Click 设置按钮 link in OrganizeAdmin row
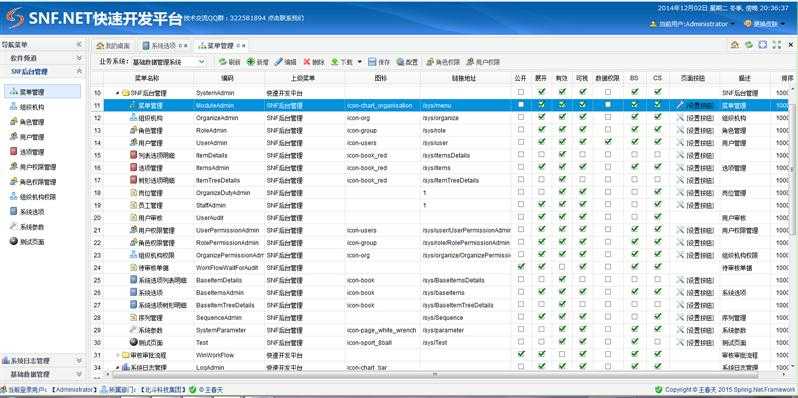Image resolution: width=798 pixels, height=398 pixels. (x=700, y=118)
